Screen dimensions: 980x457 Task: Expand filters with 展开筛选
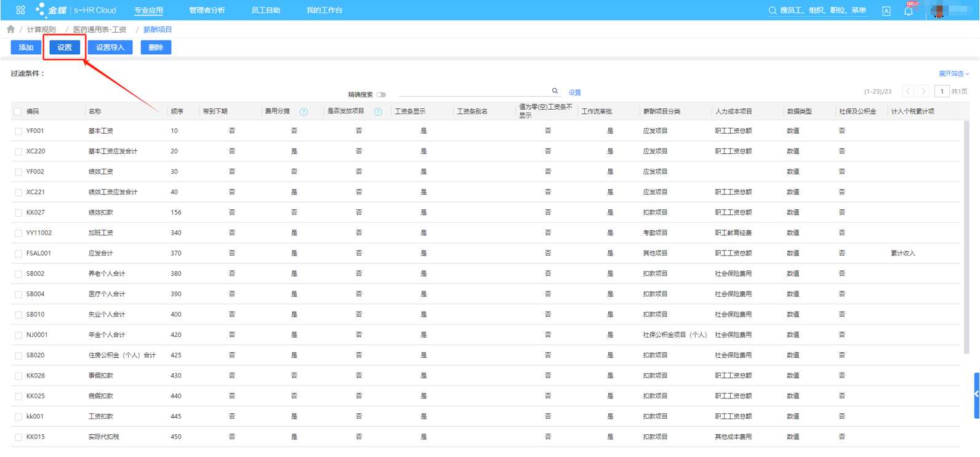pyautogui.click(x=954, y=73)
